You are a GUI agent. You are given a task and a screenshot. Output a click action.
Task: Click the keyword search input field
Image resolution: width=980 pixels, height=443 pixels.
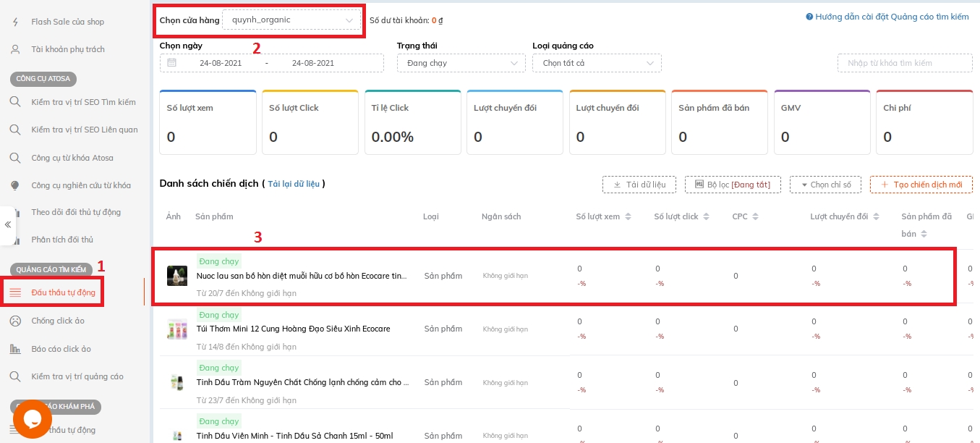pos(904,63)
